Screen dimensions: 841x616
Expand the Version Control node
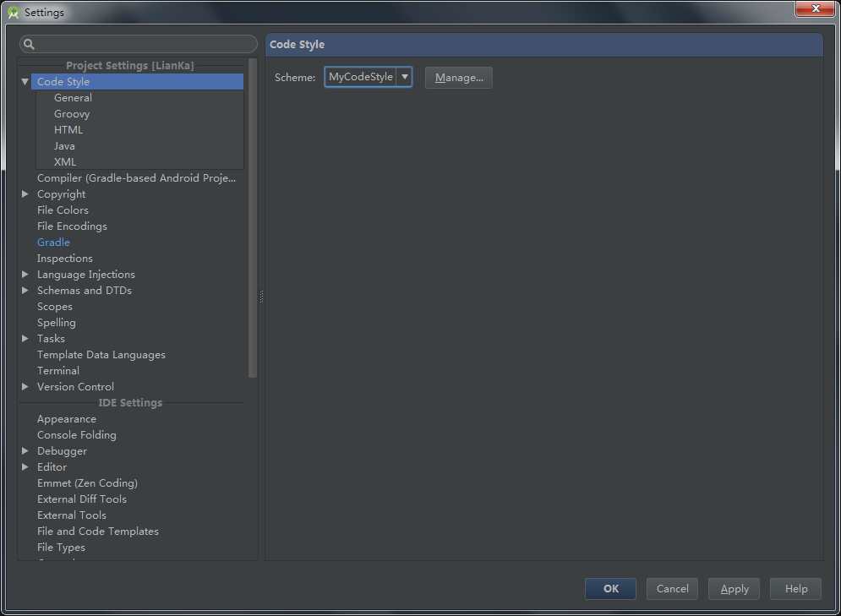pos(25,387)
